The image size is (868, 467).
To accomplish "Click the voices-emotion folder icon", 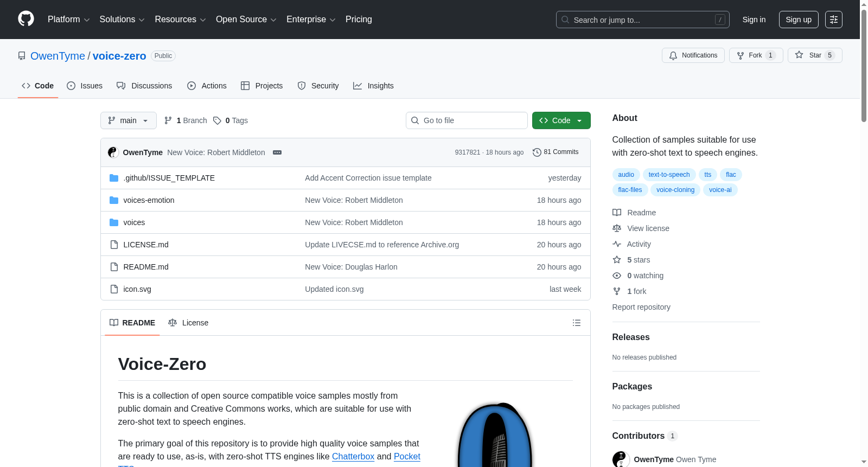I will click(x=114, y=200).
